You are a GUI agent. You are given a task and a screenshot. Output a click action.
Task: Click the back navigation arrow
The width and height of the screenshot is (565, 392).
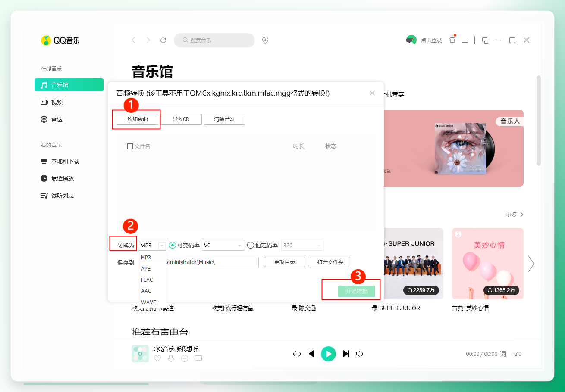tap(133, 40)
